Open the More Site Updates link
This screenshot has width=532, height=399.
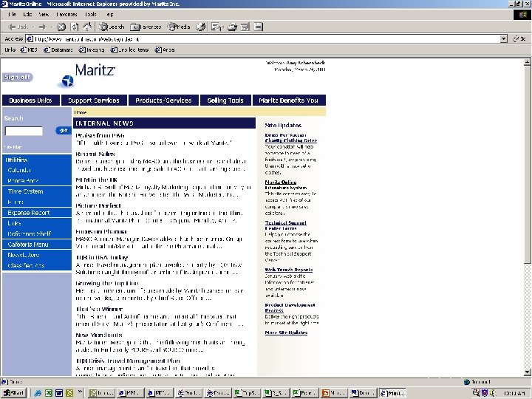pyautogui.click(x=286, y=332)
